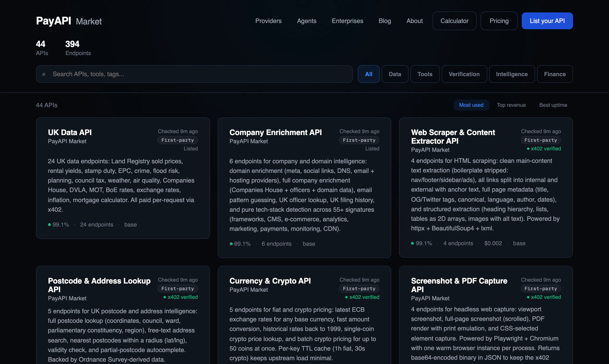The image size is (609, 364).
Task: Click x402 verified on Currency & Crypto card
Action: click(x=362, y=297)
